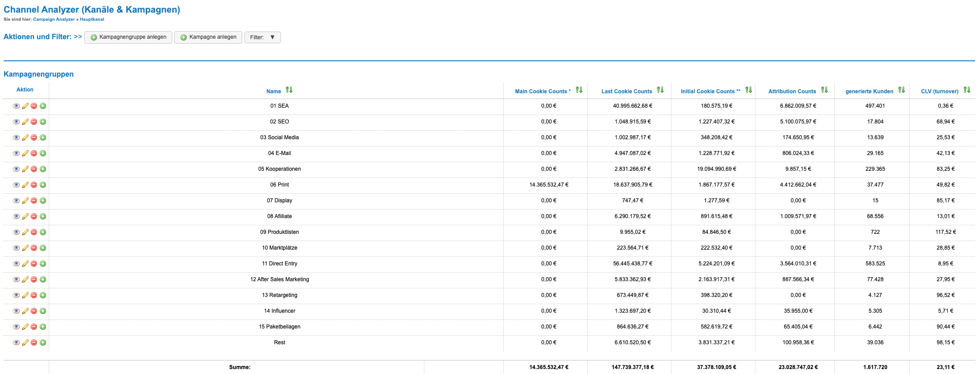Show 07 Display using the eye icon

click(16, 201)
